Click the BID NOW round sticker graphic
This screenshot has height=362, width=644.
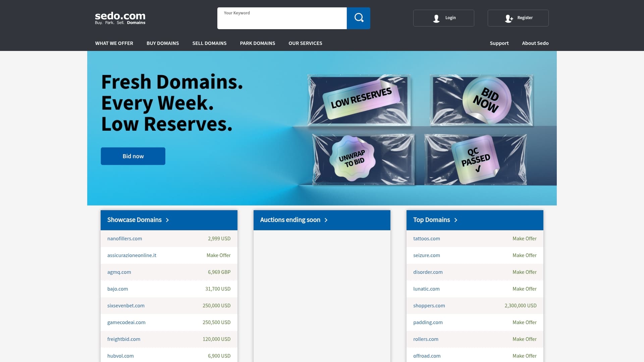click(x=486, y=100)
